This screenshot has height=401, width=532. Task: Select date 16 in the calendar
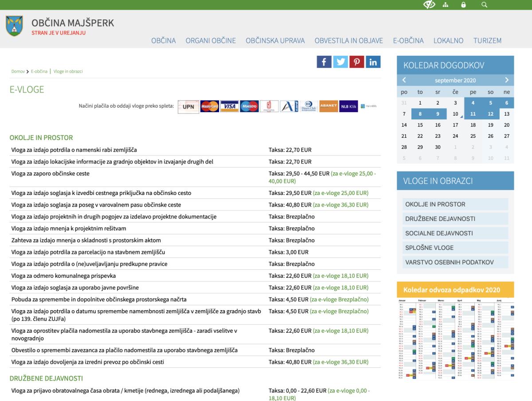pos(438,125)
